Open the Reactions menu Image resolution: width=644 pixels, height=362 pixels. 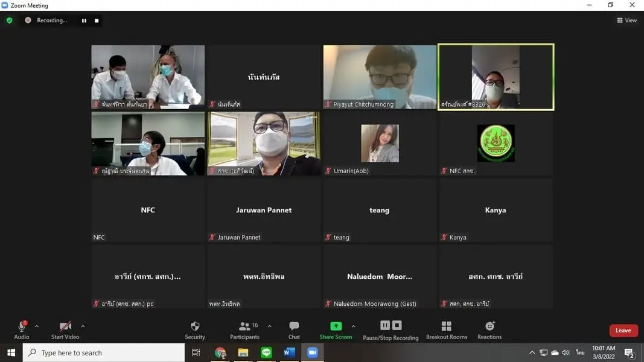(489, 330)
